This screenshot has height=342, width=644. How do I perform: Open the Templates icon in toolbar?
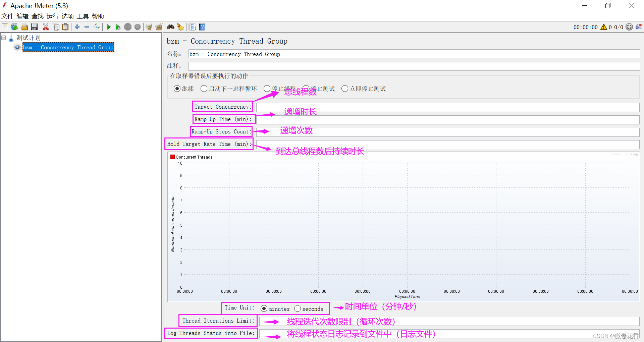(x=14, y=27)
